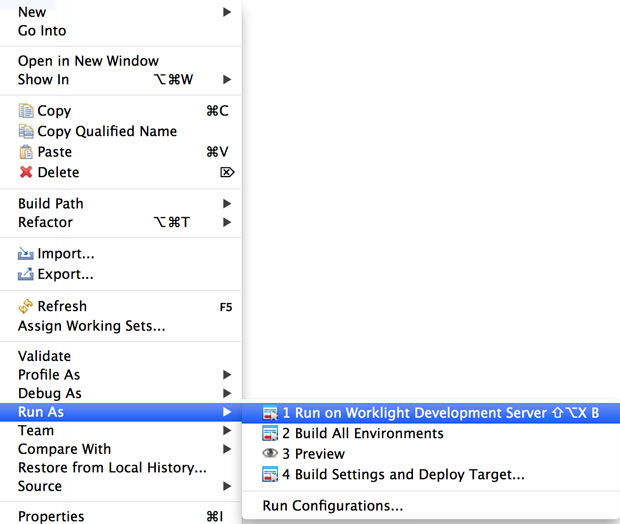Viewport: 620px width, 524px height.
Task: Choose 2 Build All Environments
Action: (431, 433)
